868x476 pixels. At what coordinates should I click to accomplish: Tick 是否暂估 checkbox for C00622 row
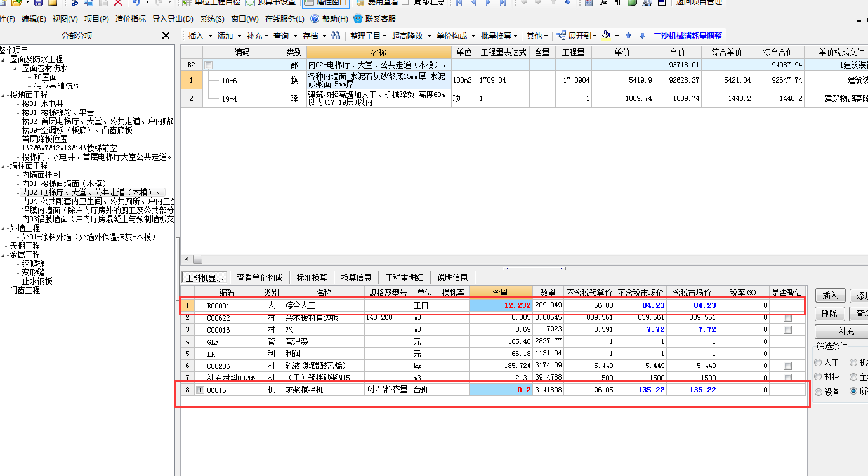(x=787, y=318)
